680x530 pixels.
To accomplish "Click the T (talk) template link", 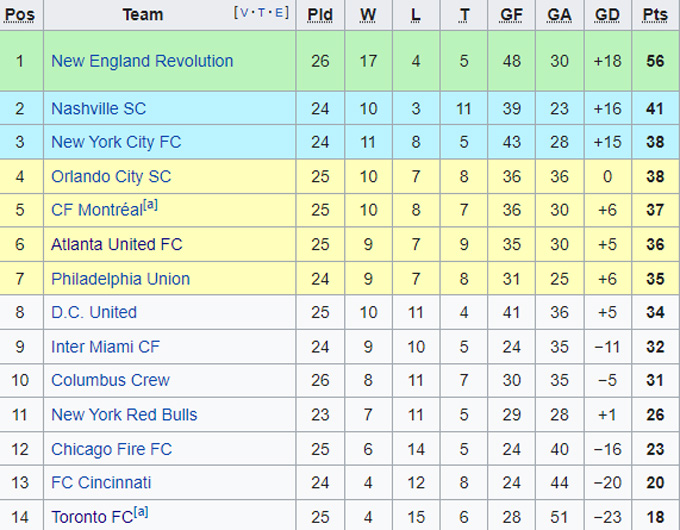I will point(261,13).
